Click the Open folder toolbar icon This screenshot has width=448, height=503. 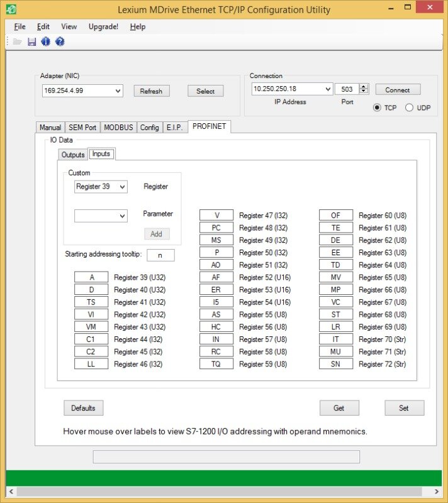[x=17, y=41]
